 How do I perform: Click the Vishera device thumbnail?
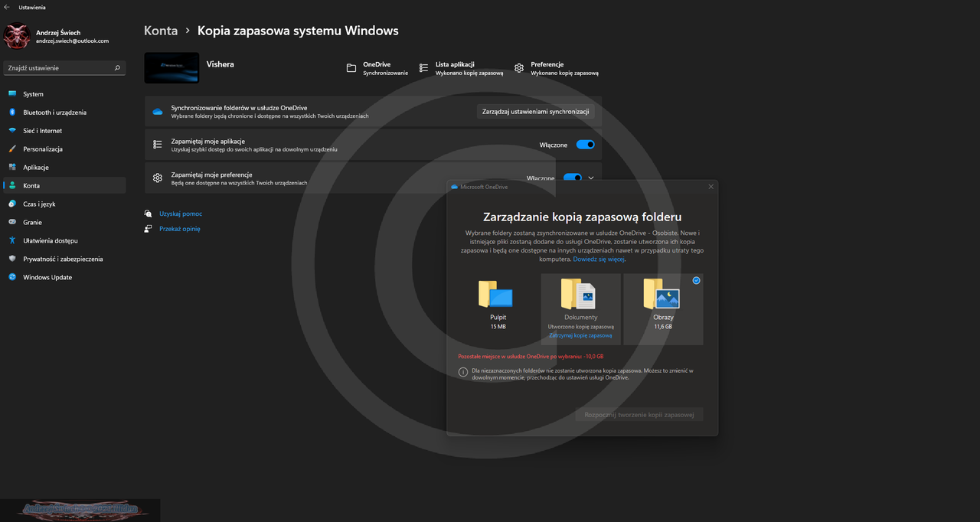click(171, 68)
